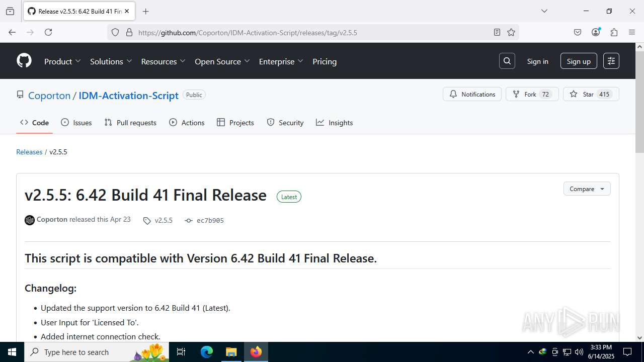
Task: Open the Firefox recent browsing view icon
Action: (x=10, y=11)
